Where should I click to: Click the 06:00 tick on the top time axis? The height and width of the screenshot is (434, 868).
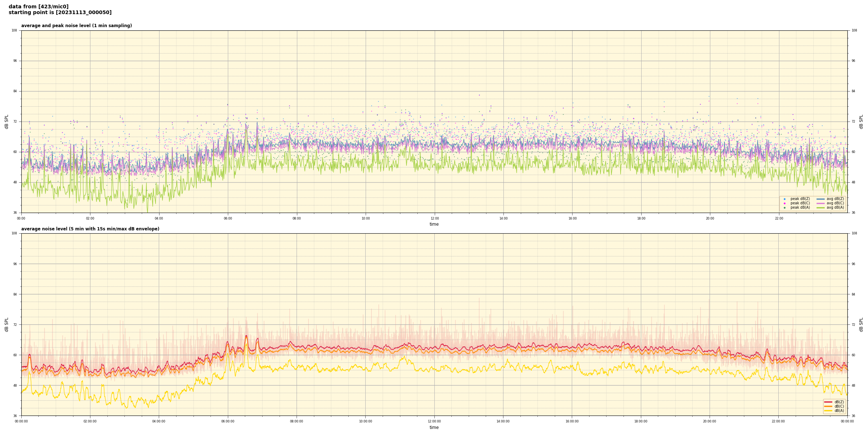tap(228, 218)
